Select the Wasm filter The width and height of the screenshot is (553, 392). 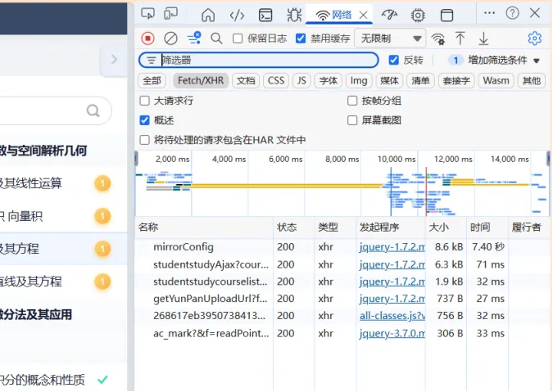pos(496,81)
